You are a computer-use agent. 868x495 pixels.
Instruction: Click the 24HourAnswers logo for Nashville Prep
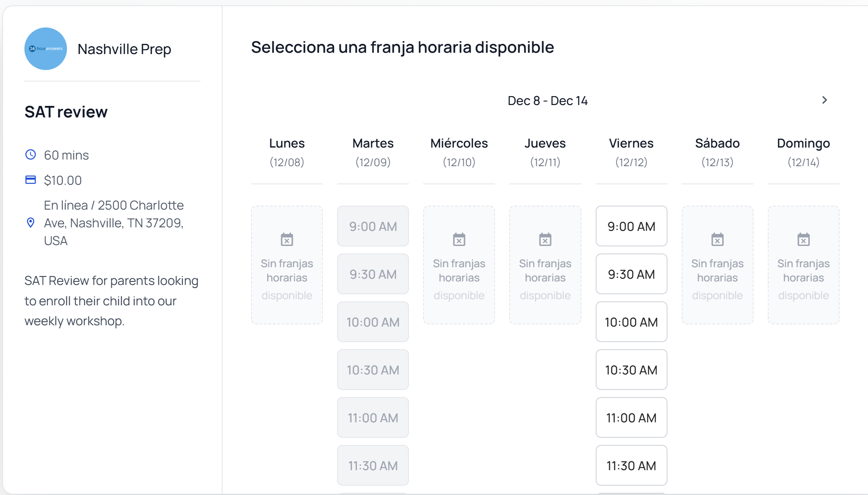pyautogui.click(x=46, y=49)
